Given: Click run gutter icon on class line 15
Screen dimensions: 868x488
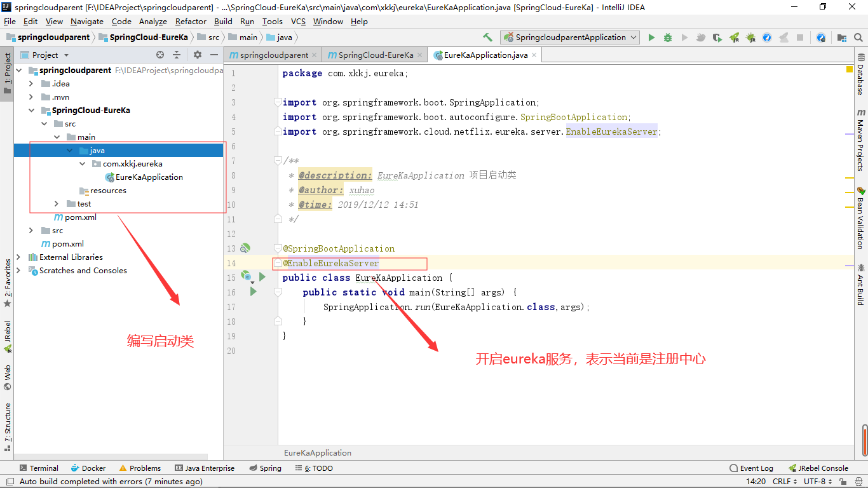Looking at the screenshot, I should pyautogui.click(x=262, y=277).
